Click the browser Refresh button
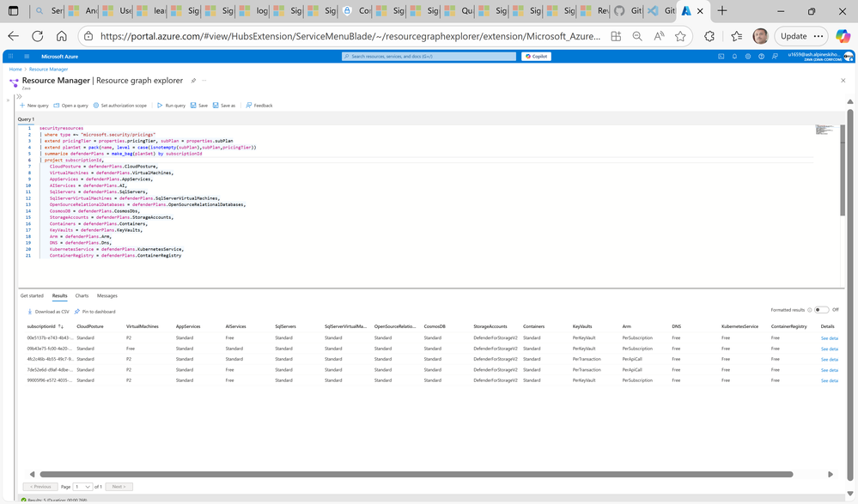 click(x=37, y=36)
